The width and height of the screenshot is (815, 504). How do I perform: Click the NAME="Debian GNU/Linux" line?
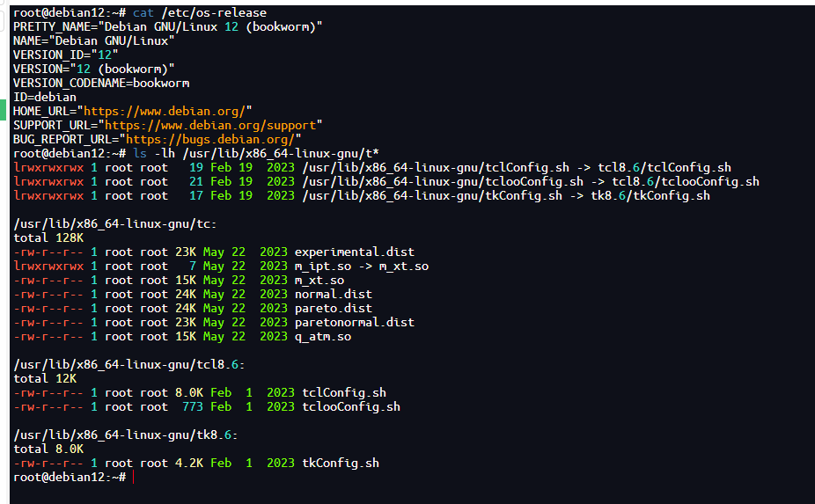click(93, 40)
